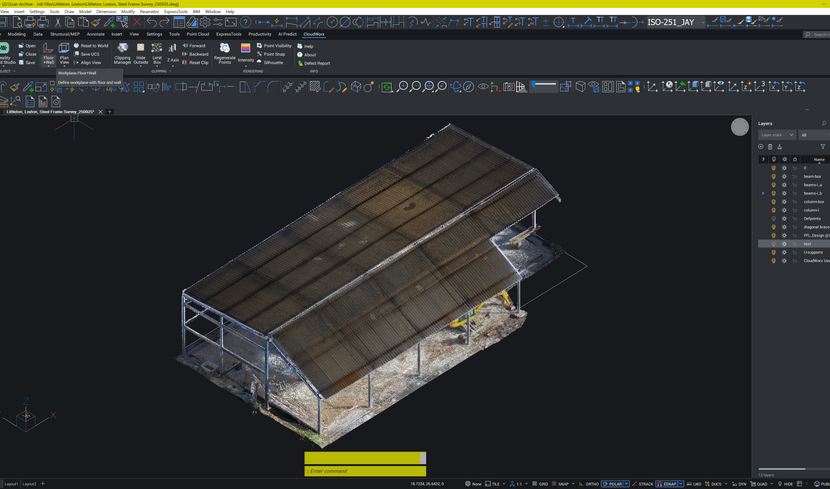The height and width of the screenshot is (489, 830).
Task: Open the Help question mark icon
Action: tap(245, 22)
